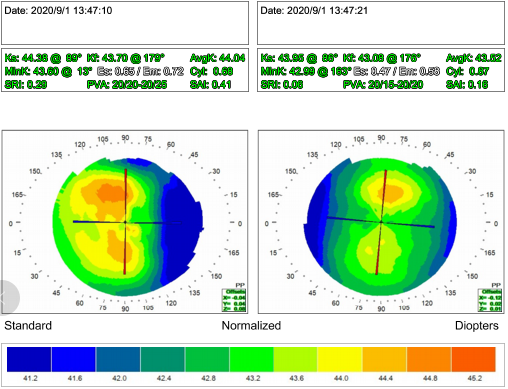Click the right corneal topography map
The height and width of the screenshot is (389, 508).
coord(380,227)
